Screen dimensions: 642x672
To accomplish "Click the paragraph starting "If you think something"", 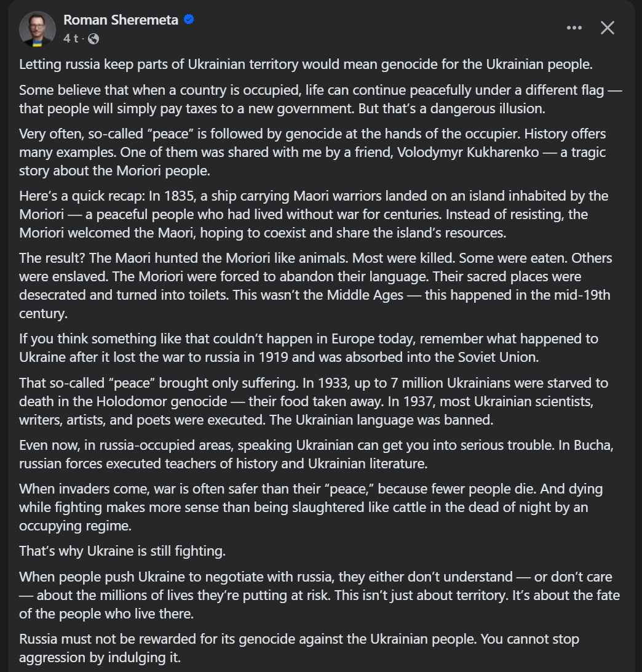I will pos(309,347).
